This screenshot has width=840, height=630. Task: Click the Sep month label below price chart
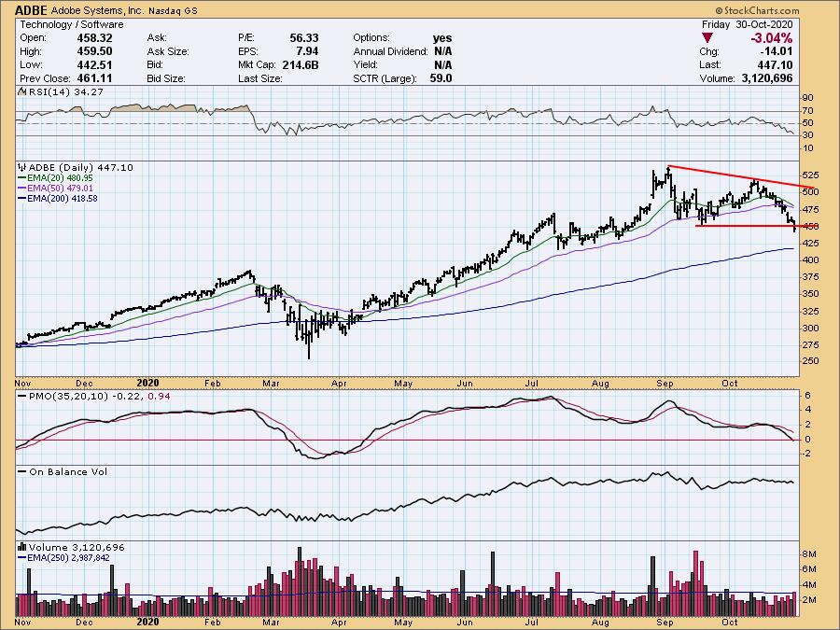tap(665, 382)
